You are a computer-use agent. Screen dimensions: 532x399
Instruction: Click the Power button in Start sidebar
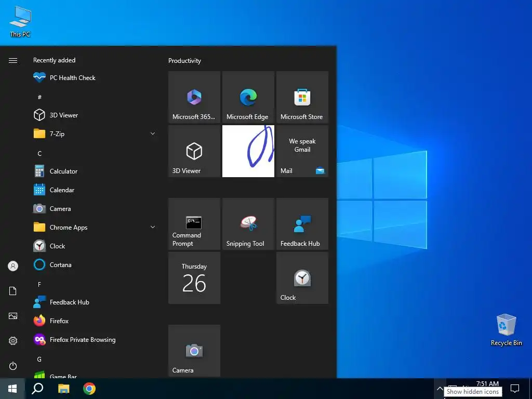[13, 366]
